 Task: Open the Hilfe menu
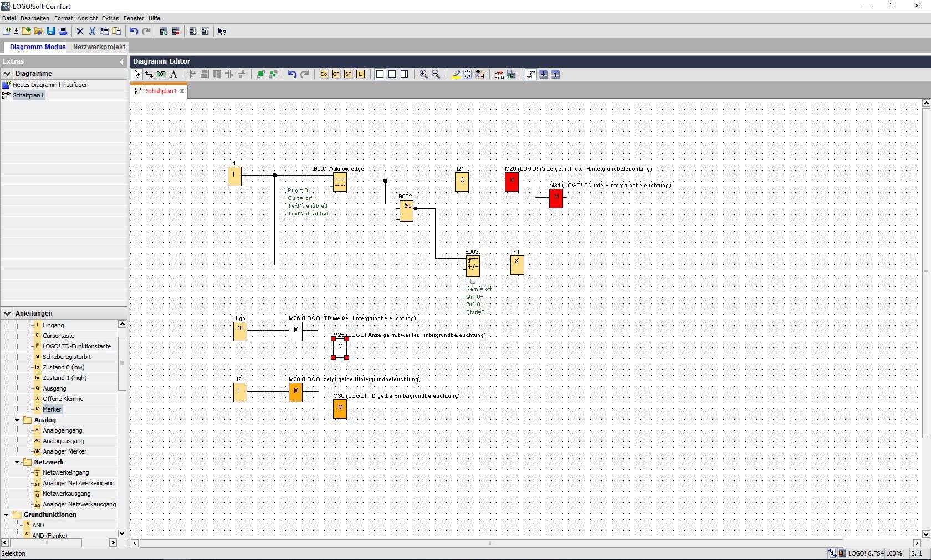[x=154, y=18]
